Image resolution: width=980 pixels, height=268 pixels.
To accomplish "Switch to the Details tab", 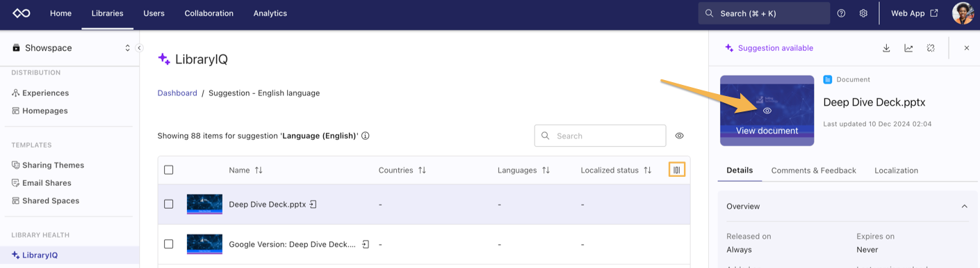I will (x=740, y=170).
